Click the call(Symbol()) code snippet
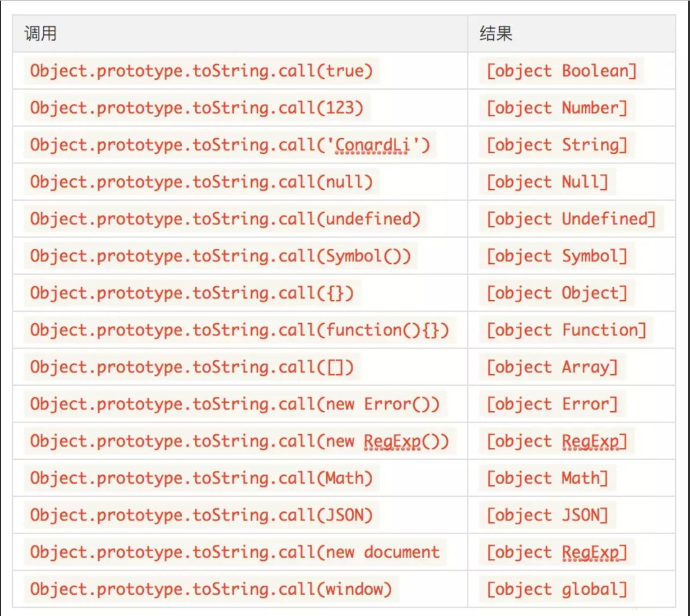The width and height of the screenshot is (690, 616). (220, 256)
